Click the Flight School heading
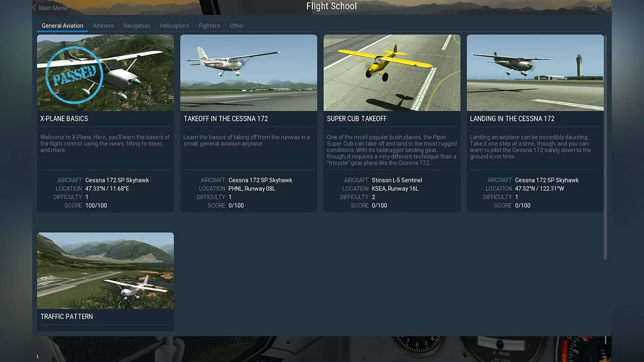The width and height of the screenshot is (644, 362). (x=331, y=6)
